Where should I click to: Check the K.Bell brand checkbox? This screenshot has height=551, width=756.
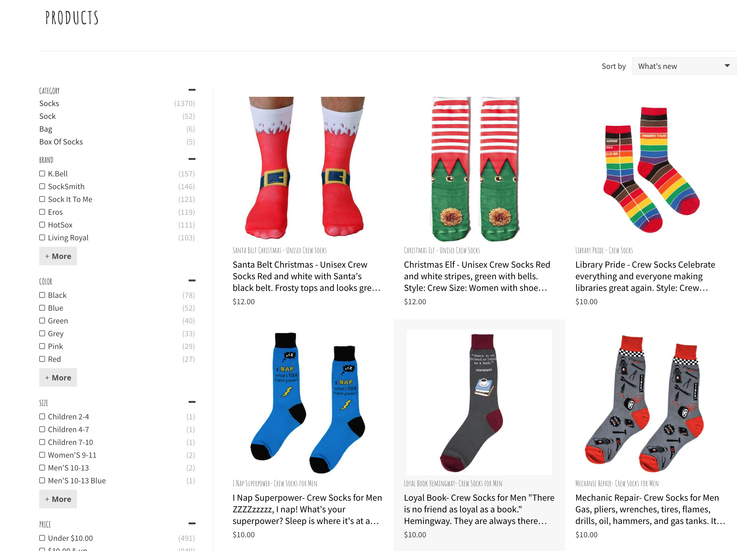42,173
